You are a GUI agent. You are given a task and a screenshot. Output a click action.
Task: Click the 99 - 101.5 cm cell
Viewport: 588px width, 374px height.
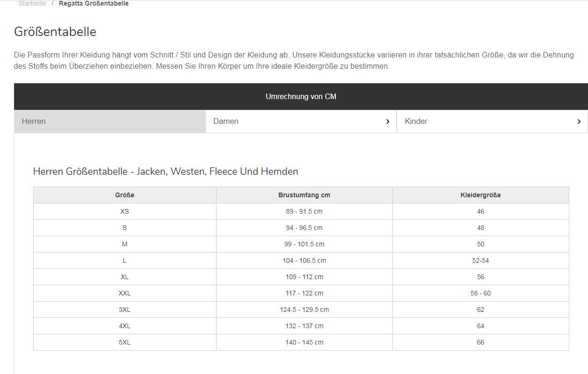[x=304, y=244]
